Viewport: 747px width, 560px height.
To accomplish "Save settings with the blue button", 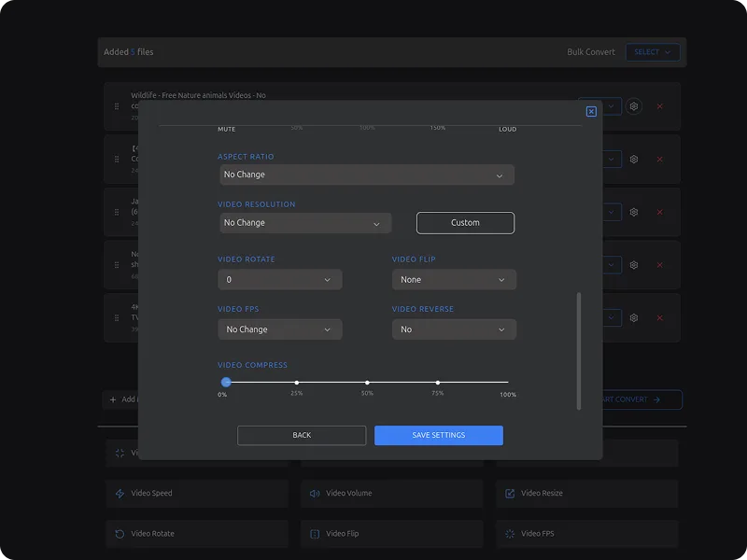I will 438,435.
